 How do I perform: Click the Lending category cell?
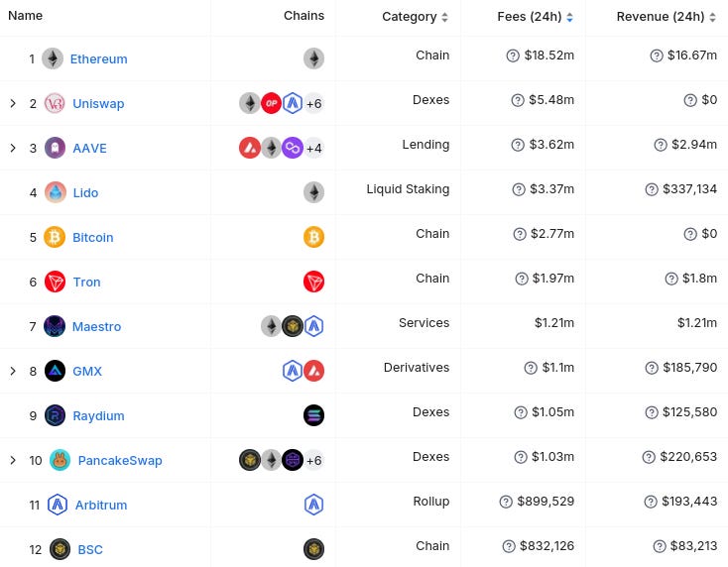425,145
